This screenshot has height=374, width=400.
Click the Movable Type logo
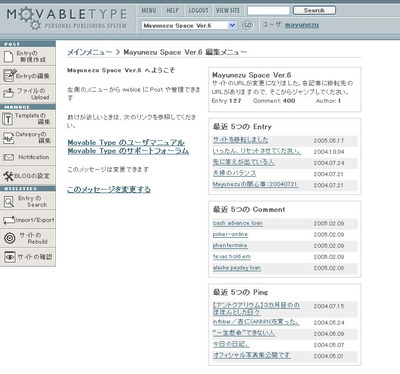coord(67,18)
